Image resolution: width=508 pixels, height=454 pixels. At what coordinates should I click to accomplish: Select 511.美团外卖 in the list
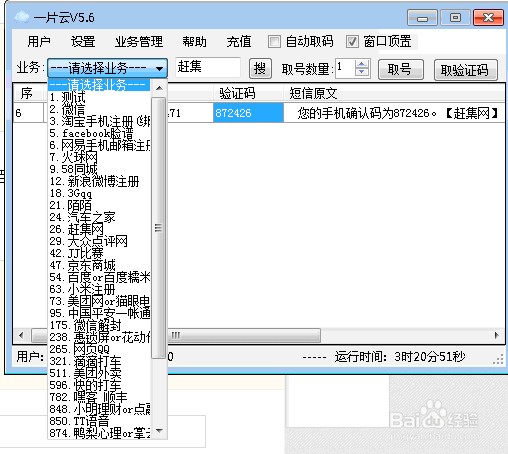99,373
